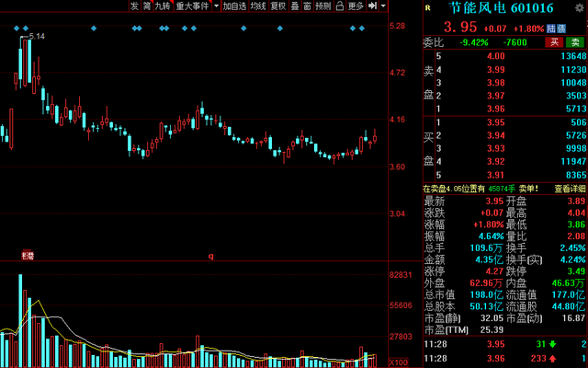Click the 市盈(动) value 16.87
588x368 pixels.
click(x=573, y=318)
